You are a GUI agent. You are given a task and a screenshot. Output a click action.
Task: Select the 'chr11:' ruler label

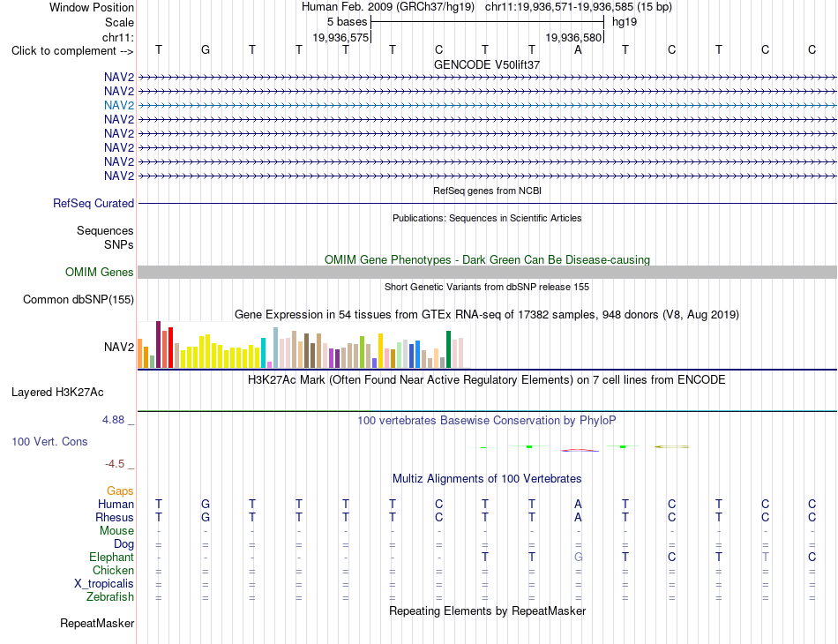coord(118,37)
